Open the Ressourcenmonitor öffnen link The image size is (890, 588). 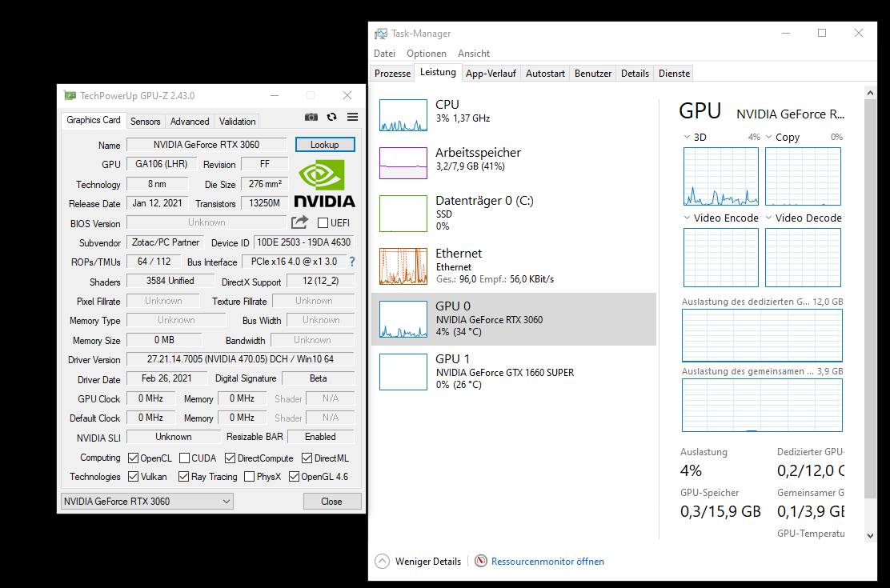(547, 562)
